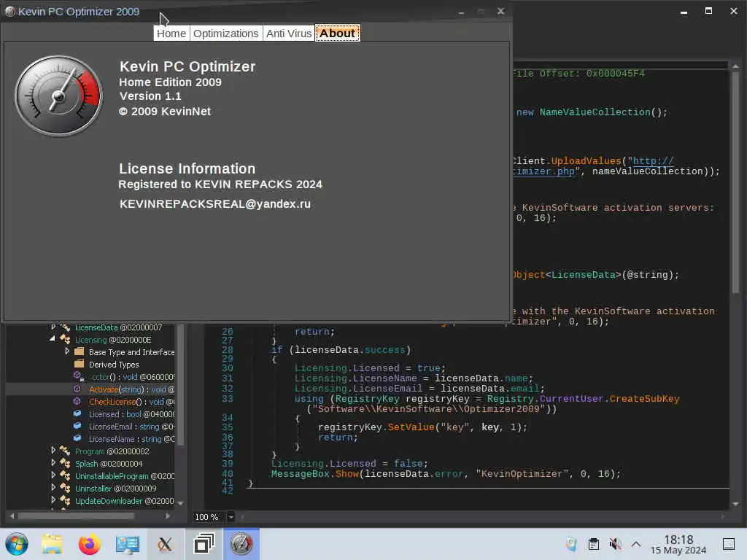Click the LicenseData class icon
This screenshot has height=560, width=747.
(65, 327)
